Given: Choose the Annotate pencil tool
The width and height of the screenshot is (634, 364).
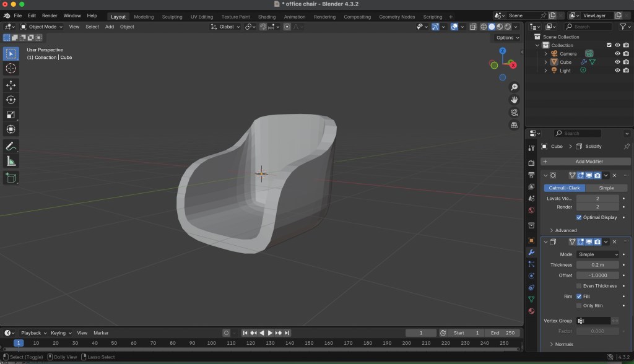Looking at the screenshot, I should coord(11,146).
